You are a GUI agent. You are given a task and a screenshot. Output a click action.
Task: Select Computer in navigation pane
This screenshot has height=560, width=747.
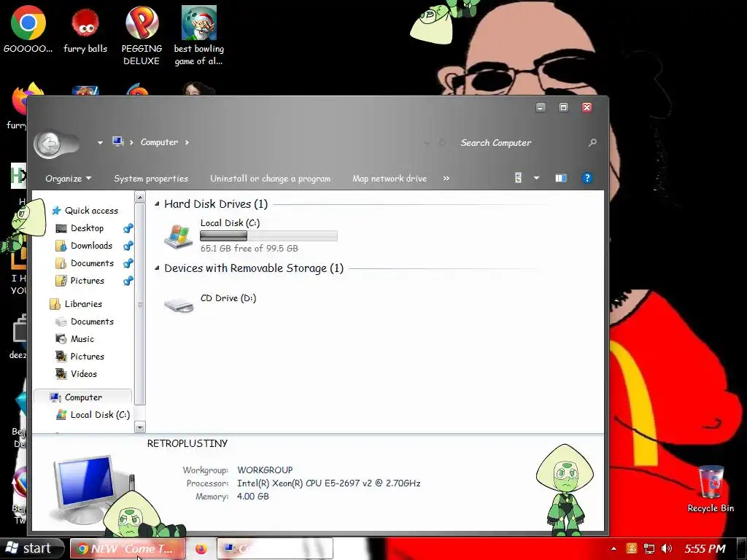[x=83, y=397]
